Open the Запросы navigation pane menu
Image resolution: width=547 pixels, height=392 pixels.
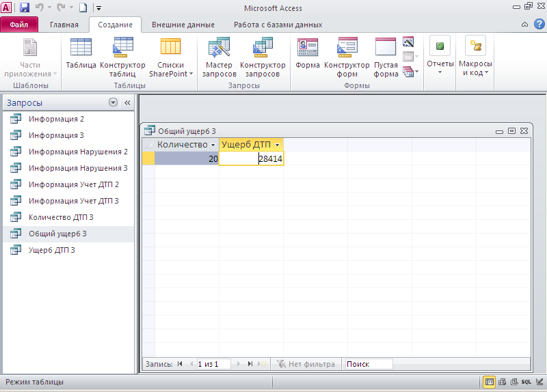pyautogui.click(x=113, y=102)
